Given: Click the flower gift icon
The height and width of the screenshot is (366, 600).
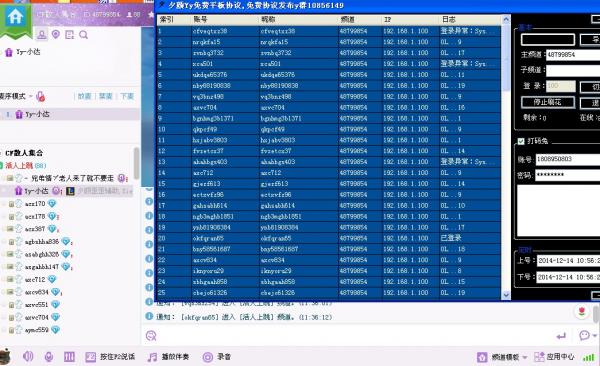Looking at the screenshot, I should coord(582,311).
